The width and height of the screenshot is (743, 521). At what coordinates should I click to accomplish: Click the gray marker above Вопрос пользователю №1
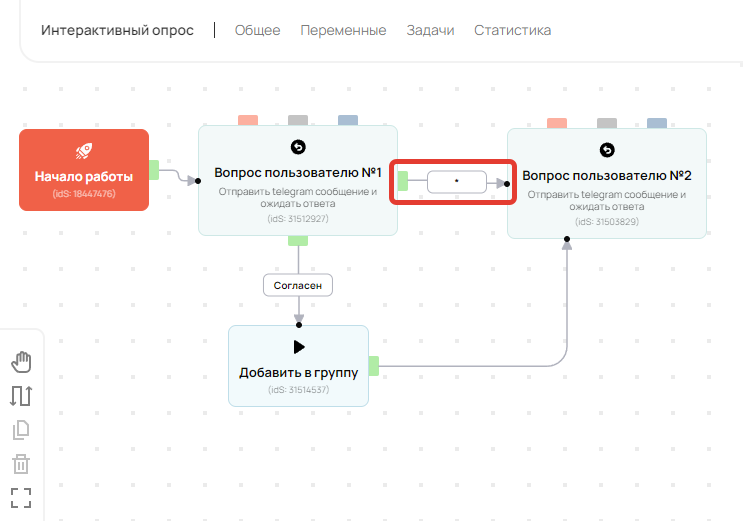point(298,120)
